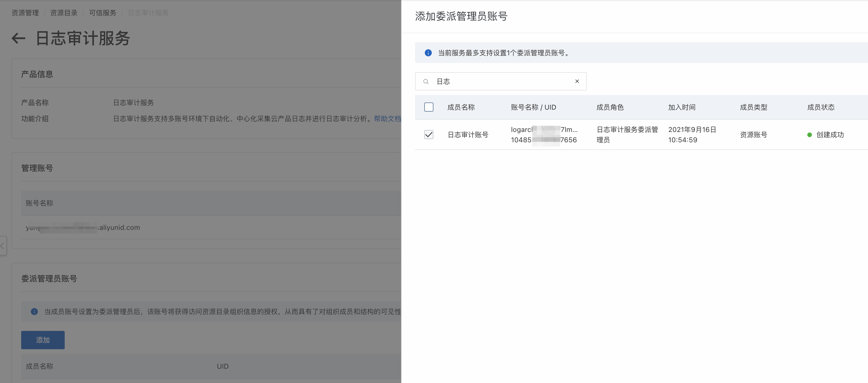Clear the search box with X icon
Viewport: 868px width, 383px height.
(577, 81)
